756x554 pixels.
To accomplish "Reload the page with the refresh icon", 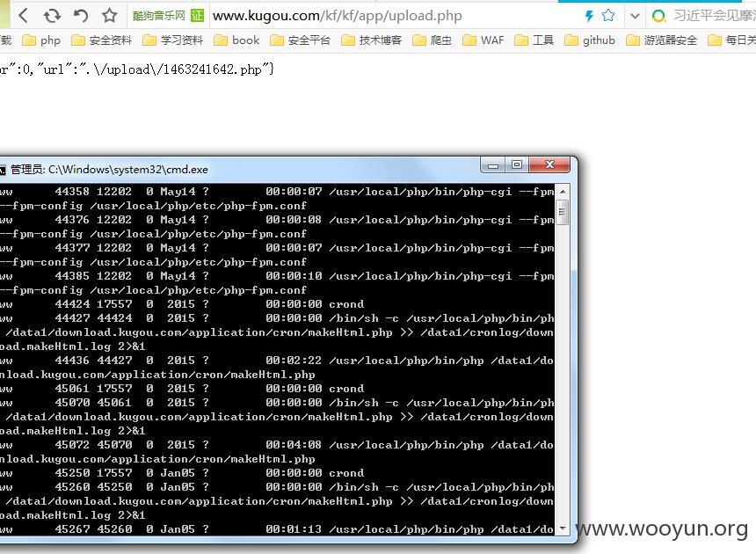I will pyautogui.click(x=52, y=16).
